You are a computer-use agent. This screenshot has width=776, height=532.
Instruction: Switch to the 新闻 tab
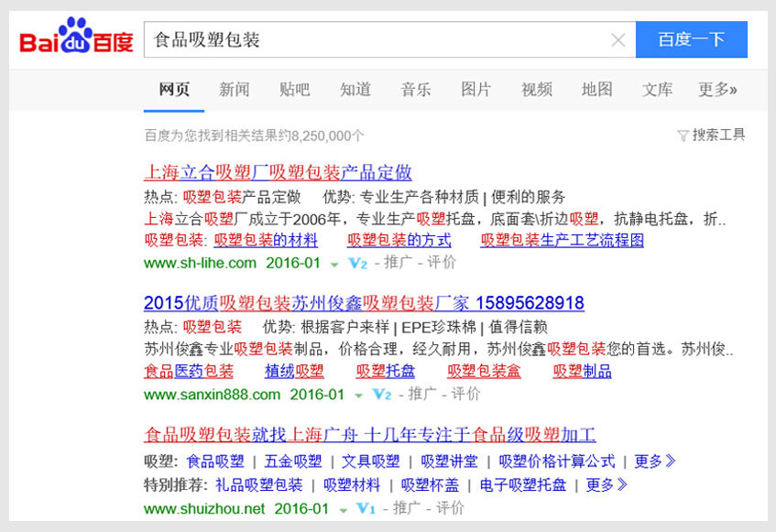click(x=234, y=90)
